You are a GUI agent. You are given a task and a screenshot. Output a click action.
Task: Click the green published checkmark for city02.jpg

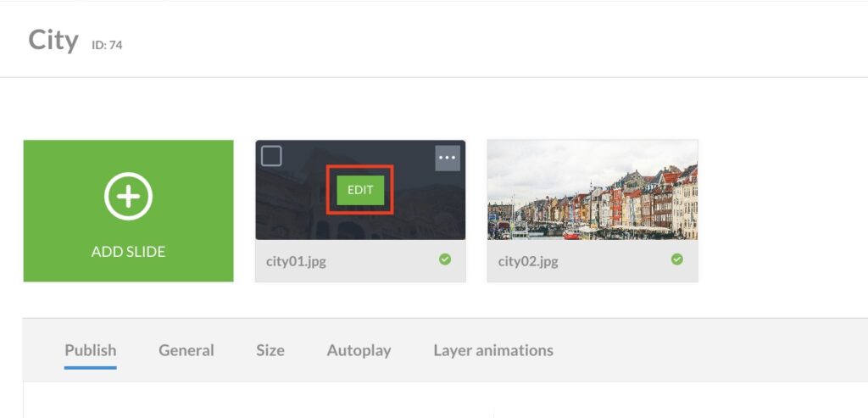(677, 259)
